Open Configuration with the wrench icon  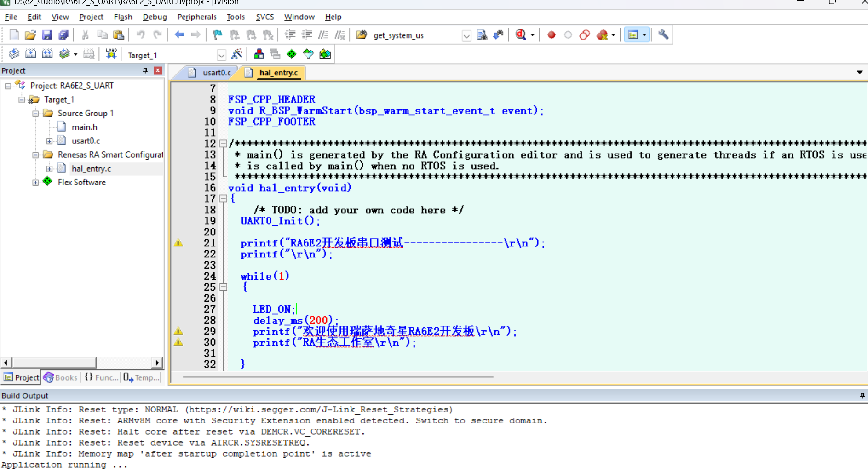663,35
